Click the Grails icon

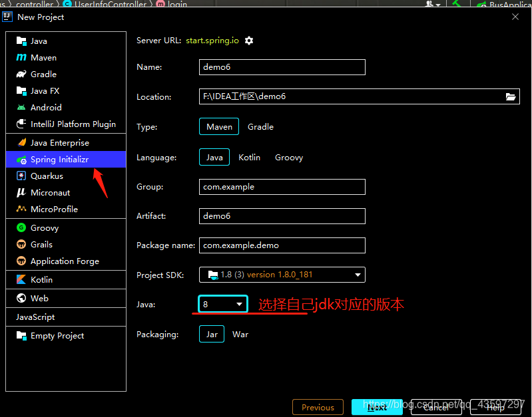coord(21,244)
